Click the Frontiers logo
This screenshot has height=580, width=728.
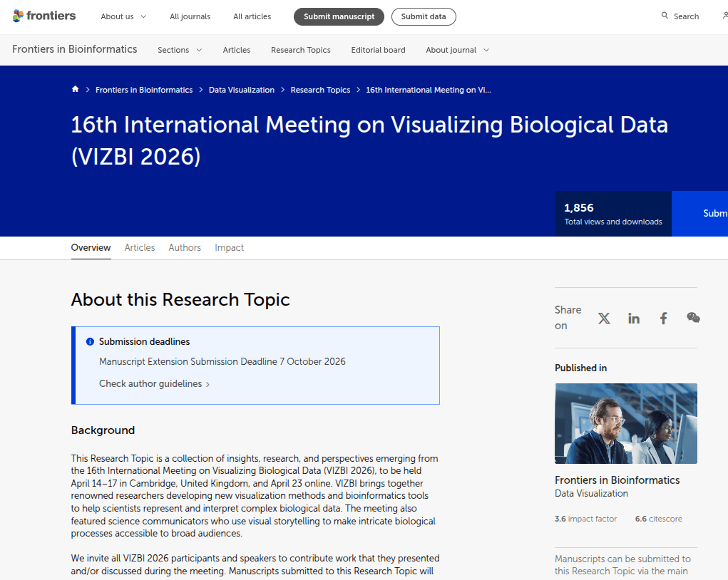pyautogui.click(x=44, y=16)
